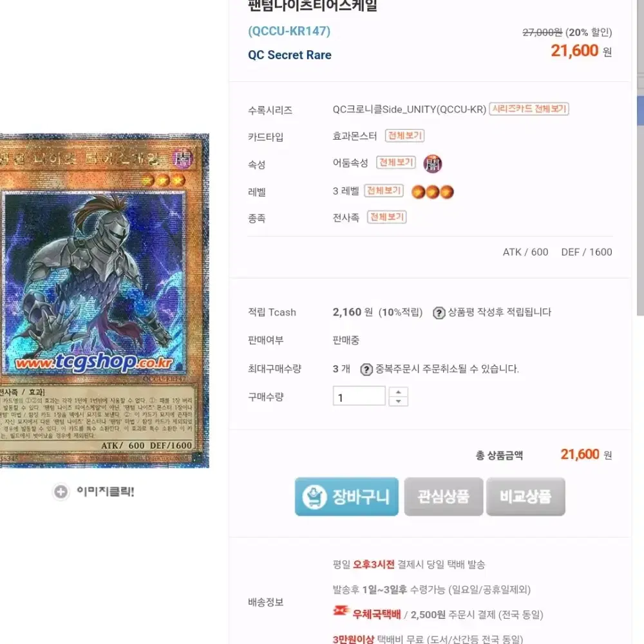Increase purchase quantity with the up arrow
The image size is (644, 644).
coord(398,392)
